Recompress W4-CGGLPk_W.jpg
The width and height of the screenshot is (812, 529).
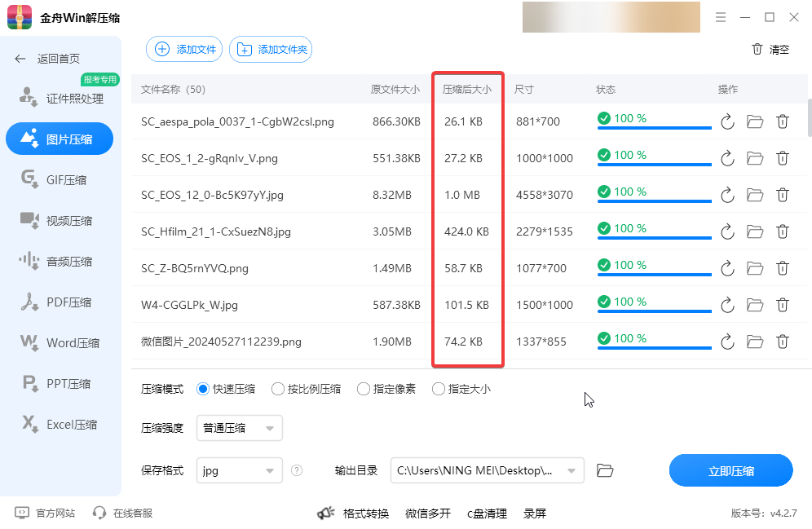727,306
